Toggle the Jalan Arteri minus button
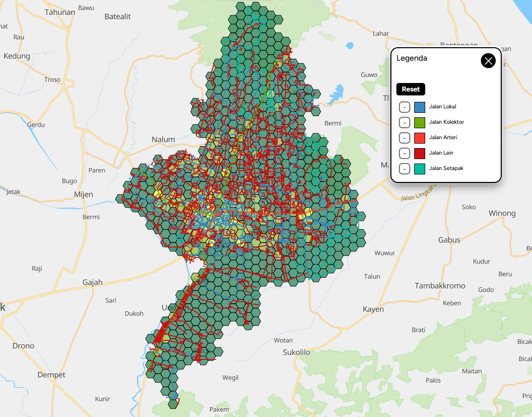The width and height of the screenshot is (532, 417). coord(405,138)
